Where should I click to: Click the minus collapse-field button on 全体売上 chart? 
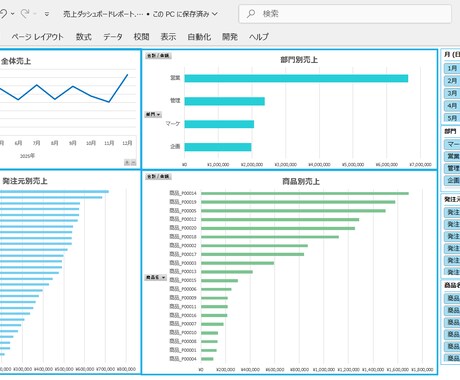click(x=133, y=162)
